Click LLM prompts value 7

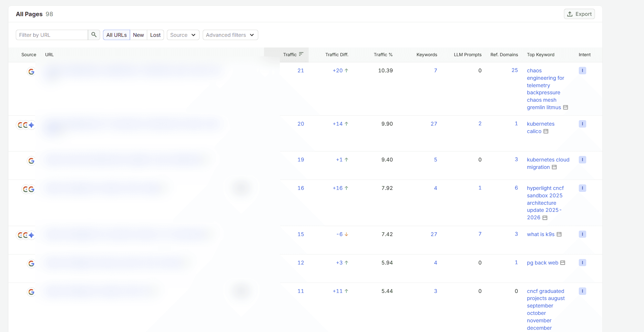pos(480,234)
